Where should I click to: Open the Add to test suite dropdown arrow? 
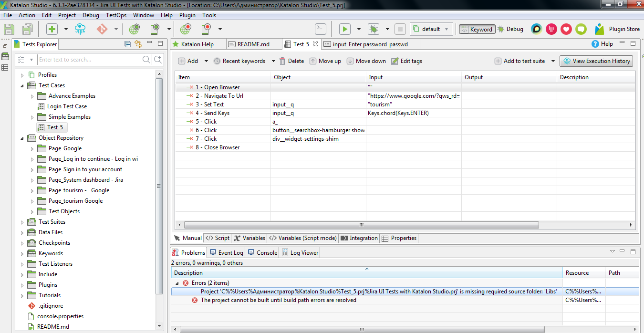pyautogui.click(x=553, y=61)
